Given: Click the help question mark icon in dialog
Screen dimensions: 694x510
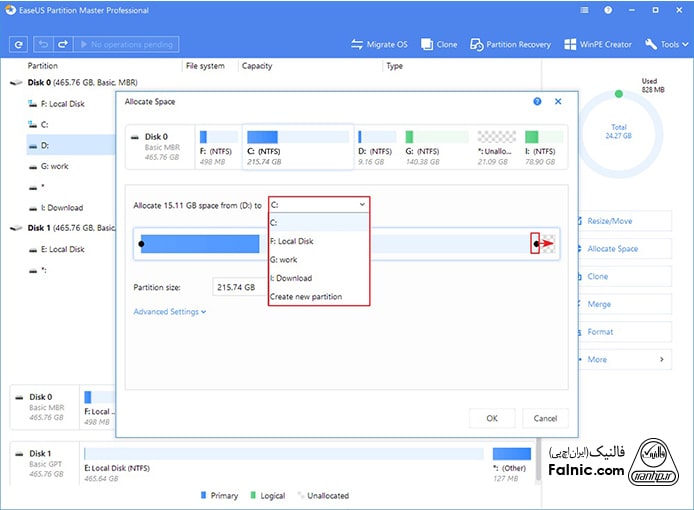Looking at the screenshot, I should coord(538,101).
